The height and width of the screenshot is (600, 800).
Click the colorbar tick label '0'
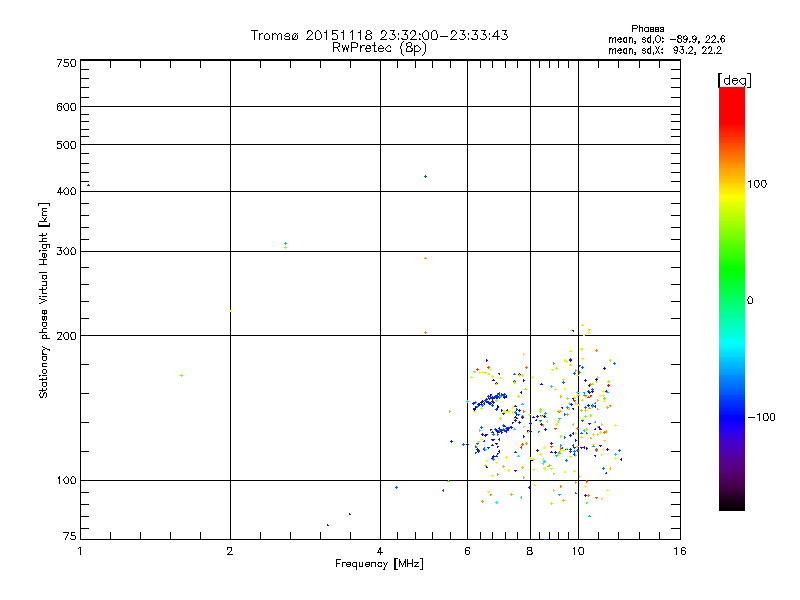[750, 301]
